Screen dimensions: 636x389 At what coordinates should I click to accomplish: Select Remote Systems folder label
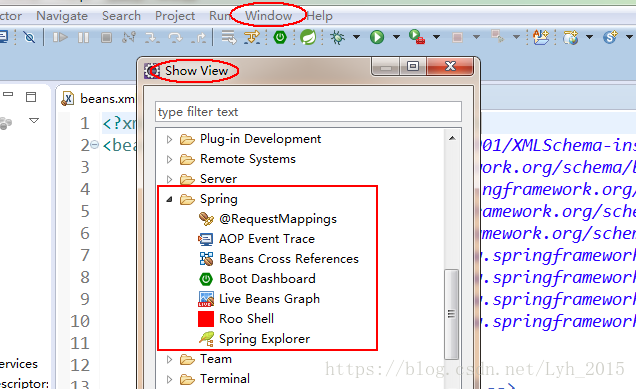248,159
